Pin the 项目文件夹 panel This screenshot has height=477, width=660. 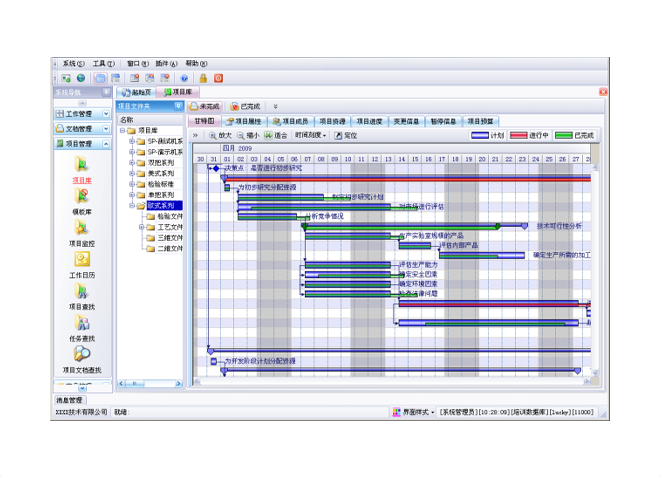[178, 105]
